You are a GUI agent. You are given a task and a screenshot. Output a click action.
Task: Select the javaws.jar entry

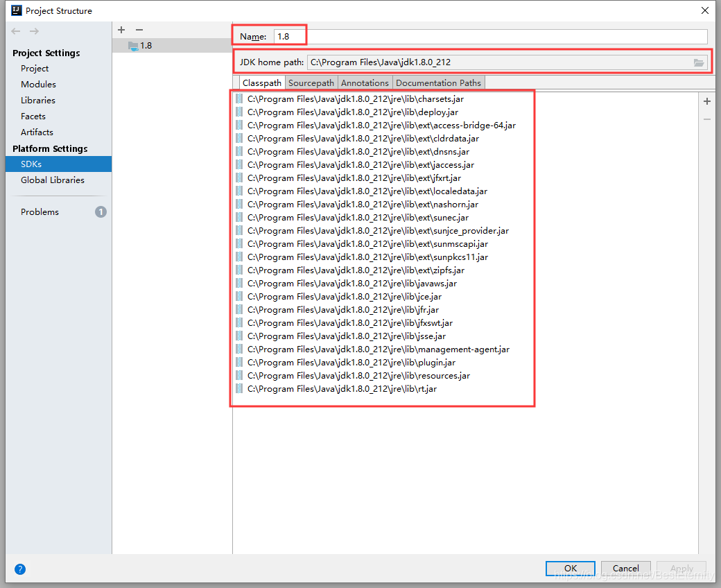click(x=352, y=284)
